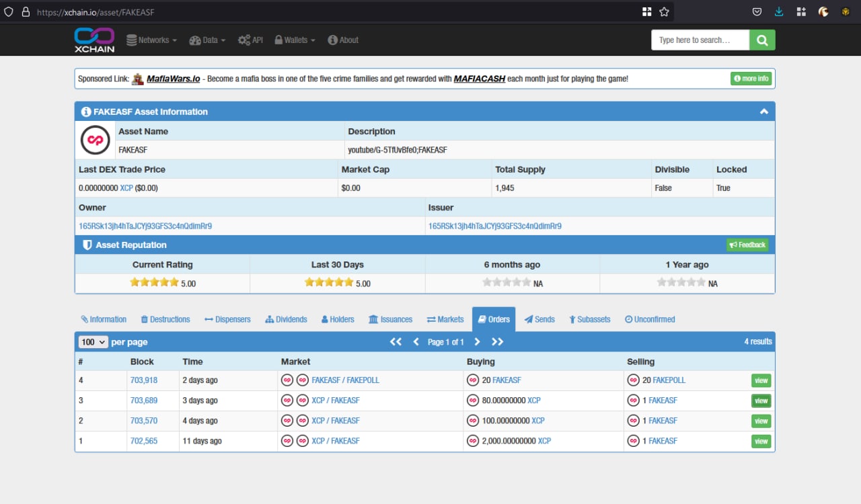Click the QR grid icon in address bar

[647, 11]
